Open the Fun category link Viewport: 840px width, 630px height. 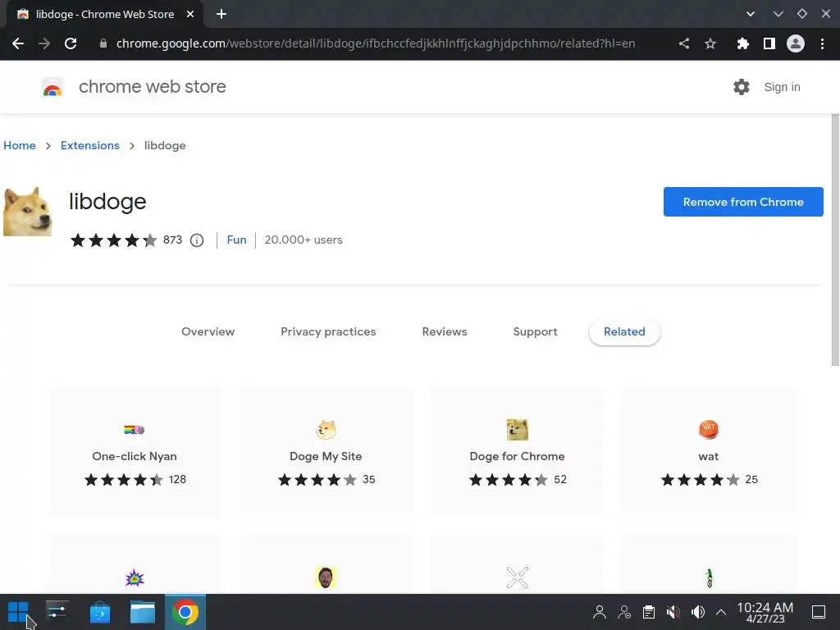[237, 240]
